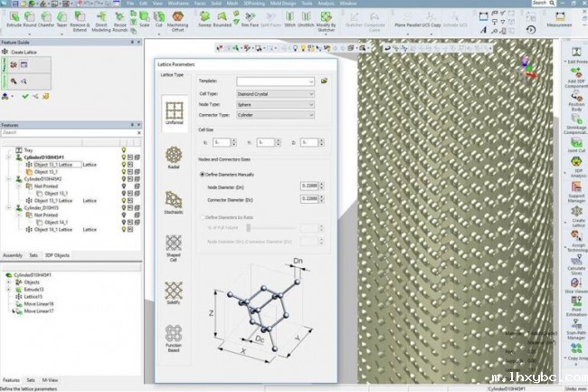Click Position Body in right panel
The width and height of the screenshot is (588, 392).
576,100
